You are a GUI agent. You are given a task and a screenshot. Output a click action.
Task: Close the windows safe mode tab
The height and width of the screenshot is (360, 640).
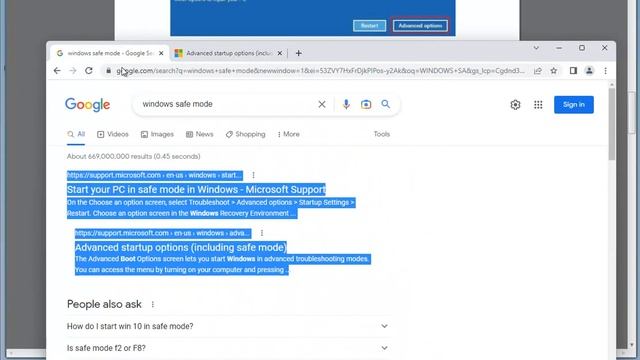coord(161,53)
